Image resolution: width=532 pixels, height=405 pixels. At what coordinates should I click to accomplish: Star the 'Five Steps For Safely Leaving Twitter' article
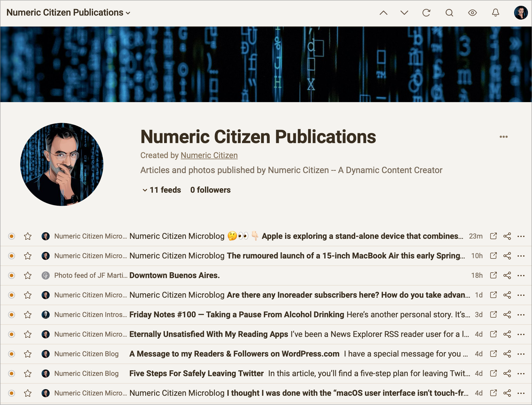(28, 373)
